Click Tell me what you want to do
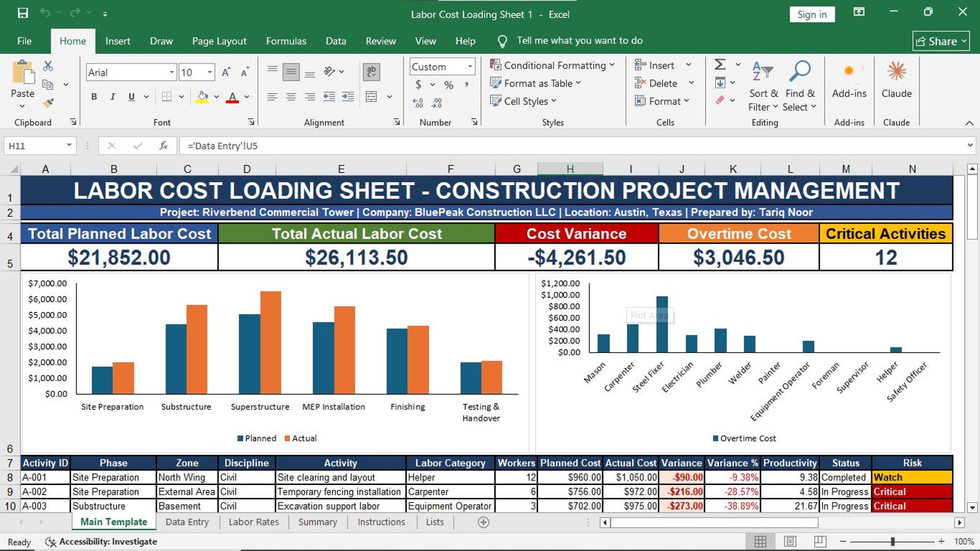The height and width of the screenshot is (551, 980). tap(579, 41)
